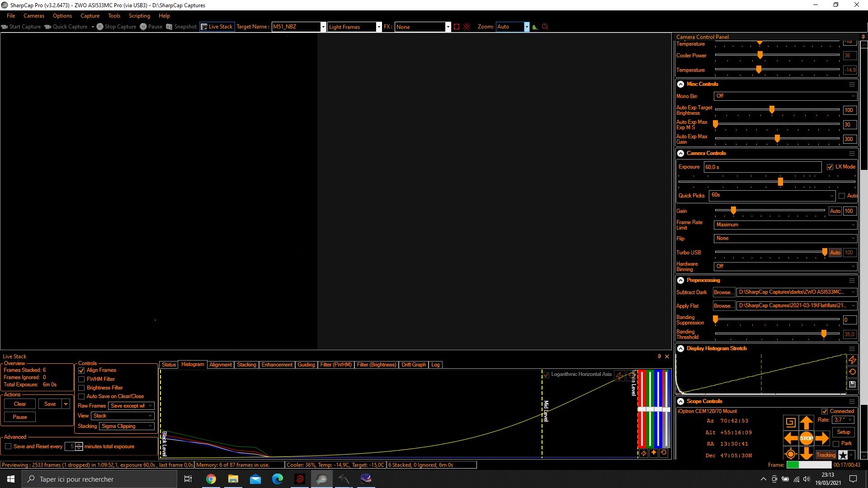Open the Camera Controls section menu (hamburger icon)
This screenshot has height=488, width=868.
pyautogui.click(x=852, y=154)
